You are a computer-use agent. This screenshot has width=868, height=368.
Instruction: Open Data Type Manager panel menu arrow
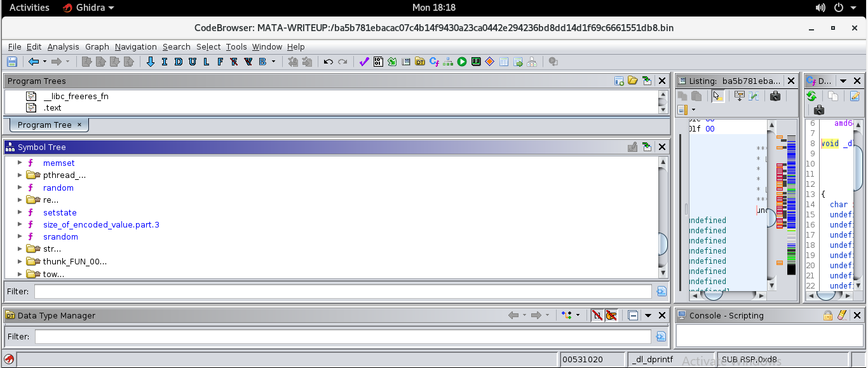click(x=648, y=315)
